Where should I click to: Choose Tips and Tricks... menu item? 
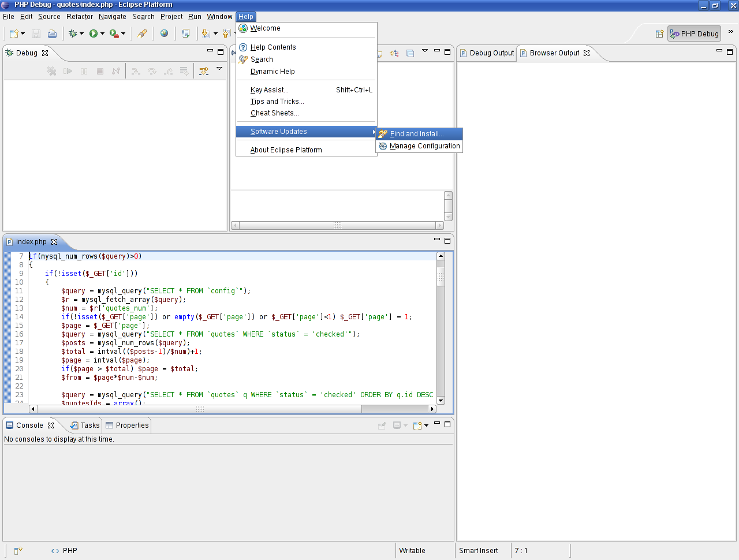tap(307, 102)
